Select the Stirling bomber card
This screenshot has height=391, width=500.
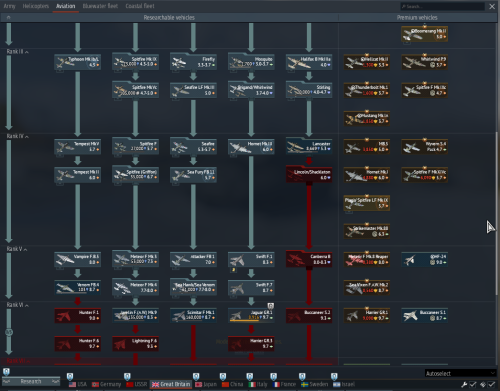click(309, 90)
